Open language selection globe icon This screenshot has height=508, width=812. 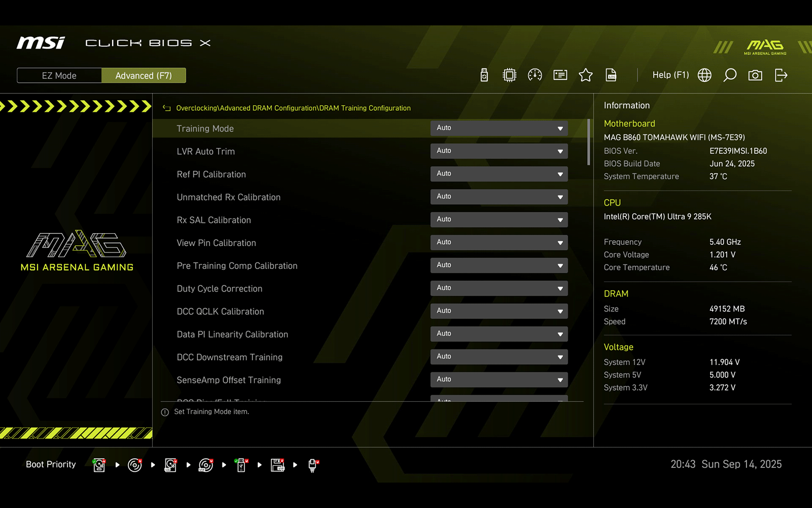pyautogui.click(x=704, y=75)
